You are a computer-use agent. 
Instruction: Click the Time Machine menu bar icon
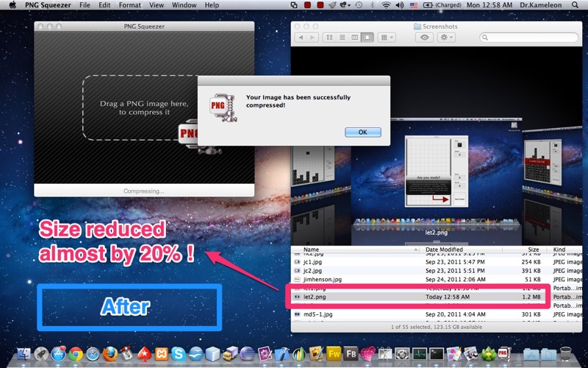(x=359, y=5)
